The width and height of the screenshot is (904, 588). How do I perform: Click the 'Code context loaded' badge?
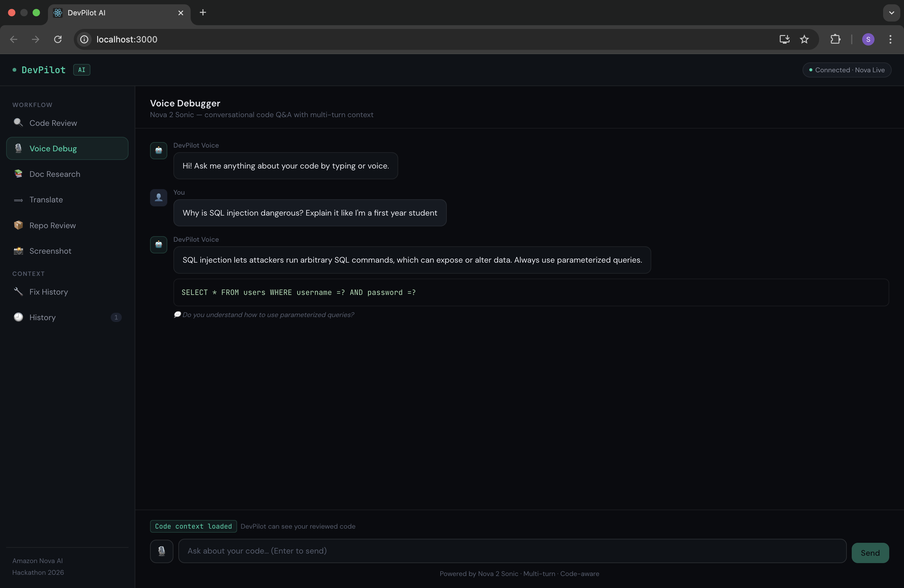193,526
